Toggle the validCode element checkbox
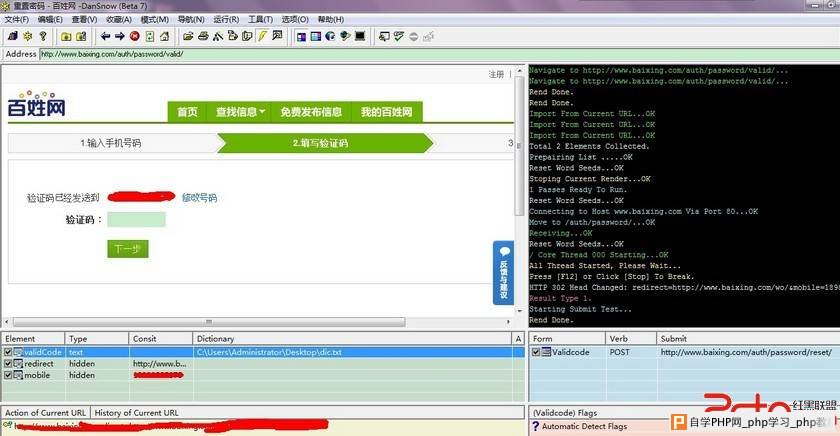The width and height of the screenshot is (840, 436). coord(8,352)
